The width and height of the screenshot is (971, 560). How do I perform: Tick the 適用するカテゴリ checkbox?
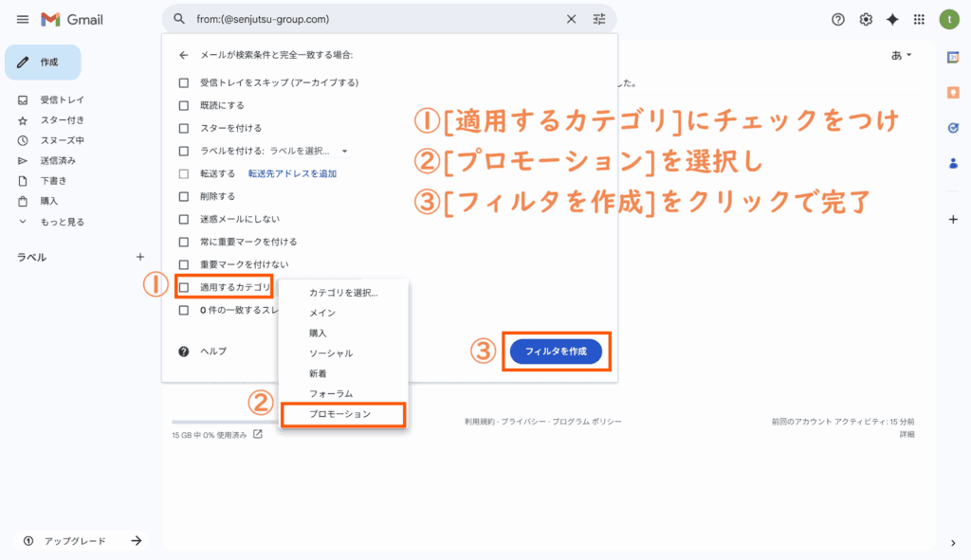185,287
